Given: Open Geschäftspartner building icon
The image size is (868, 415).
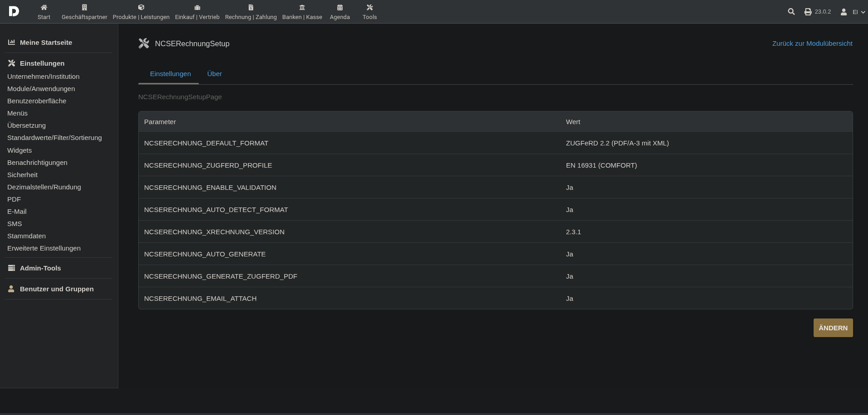Looking at the screenshot, I should [x=84, y=8].
